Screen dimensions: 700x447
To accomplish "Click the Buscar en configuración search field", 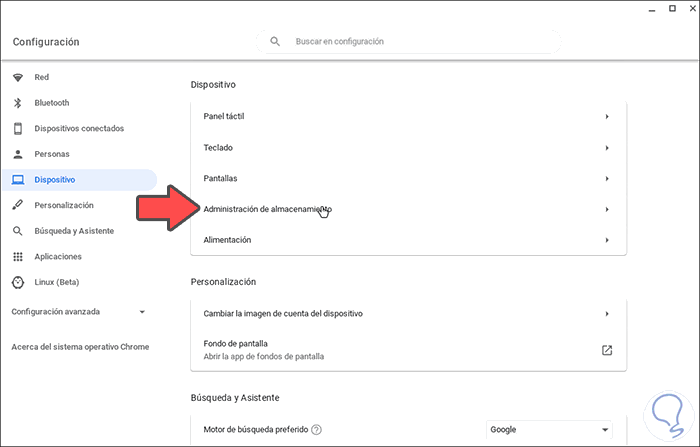I will pyautogui.click(x=420, y=42).
